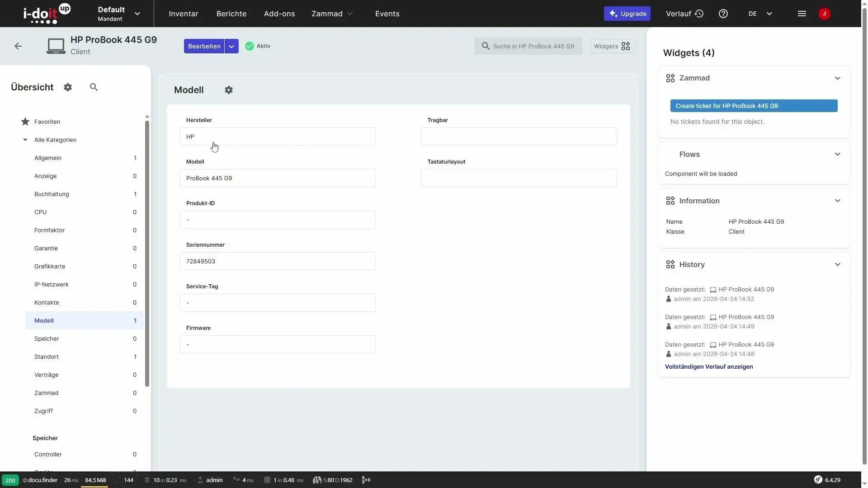Go back with the arrow icon
This screenshot has width=868, height=488.
[18, 46]
